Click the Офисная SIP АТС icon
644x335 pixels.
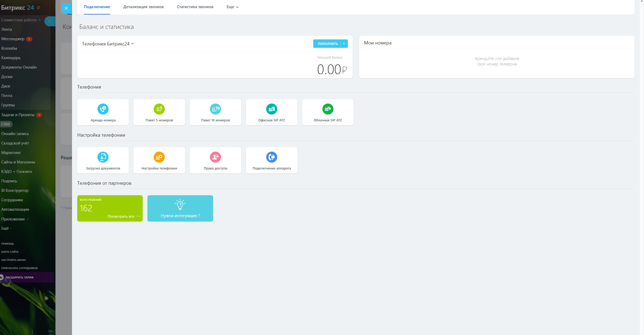pos(272,109)
